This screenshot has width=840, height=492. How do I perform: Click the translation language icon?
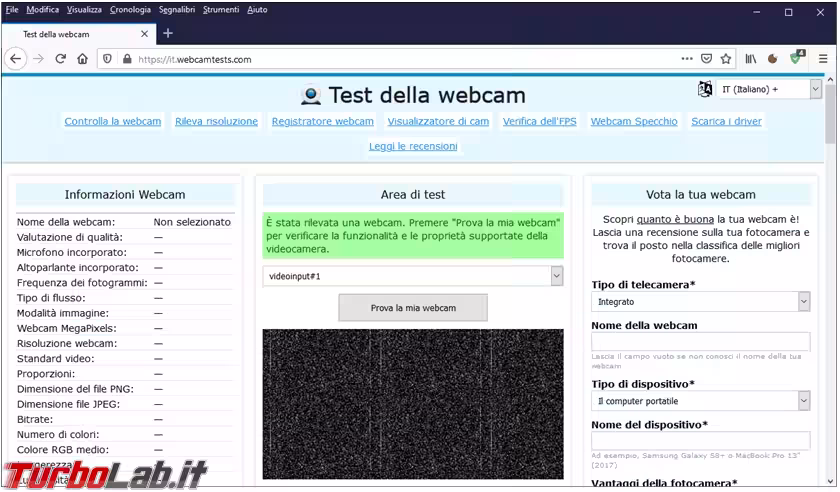click(x=705, y=89)
